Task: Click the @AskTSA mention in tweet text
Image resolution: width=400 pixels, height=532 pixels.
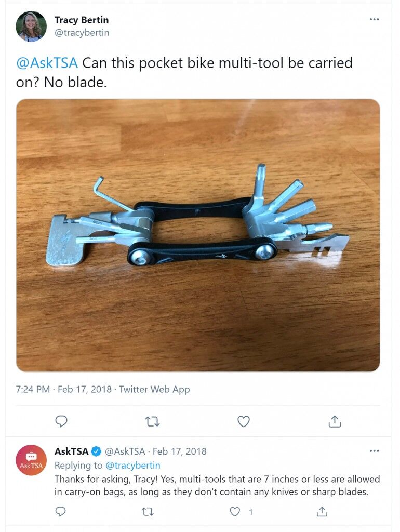Action: pos(47,63)
